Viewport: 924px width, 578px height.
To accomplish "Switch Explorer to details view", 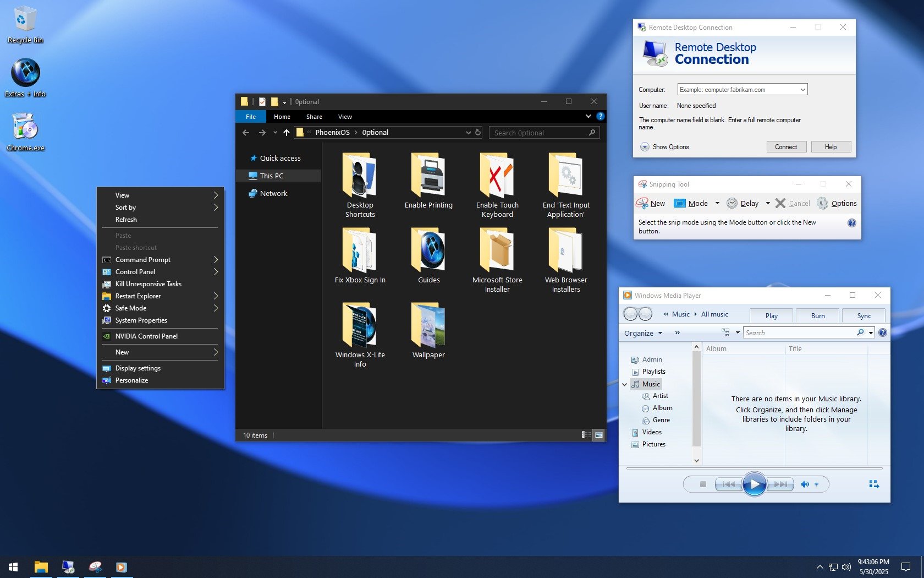I will [x=586, y=435].
